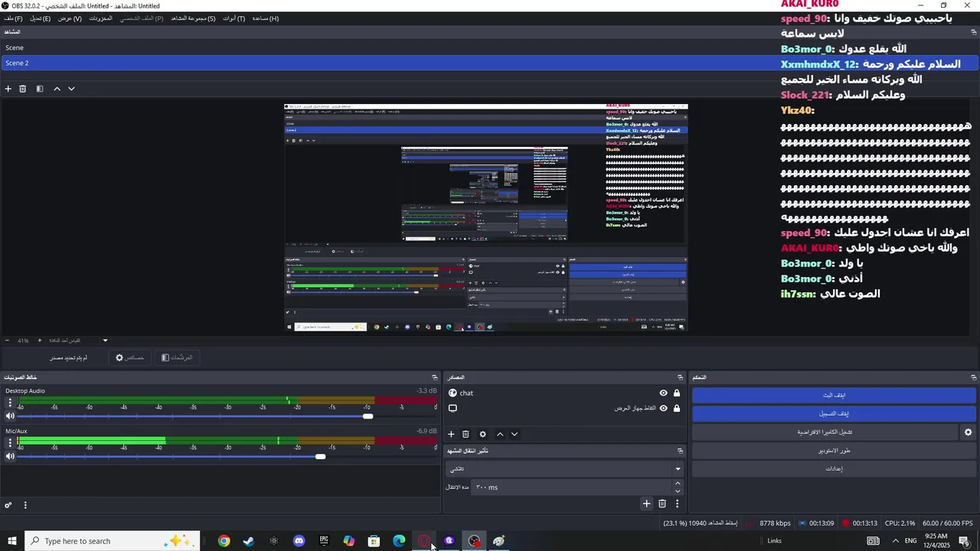Enable طور الاستوديو studio mode

tap(834, 451)
